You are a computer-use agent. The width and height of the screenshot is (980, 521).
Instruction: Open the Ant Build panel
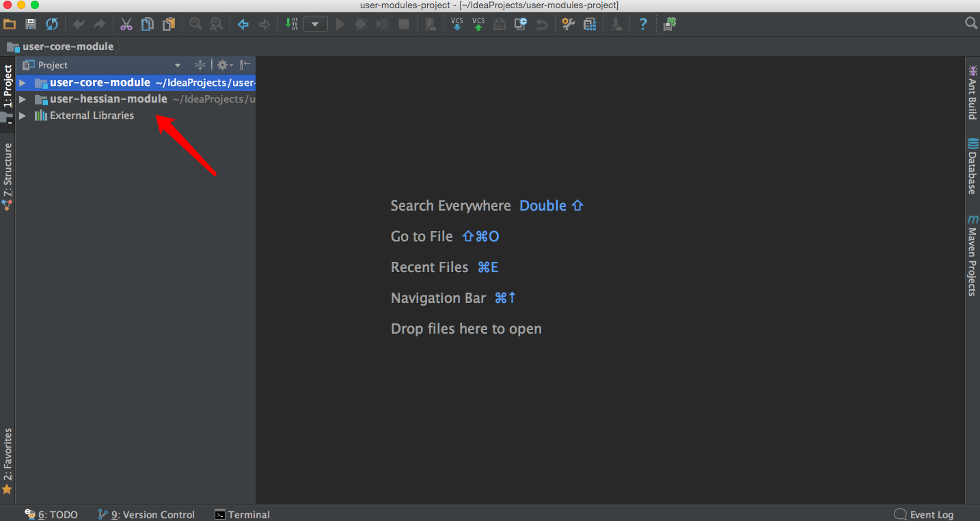pos(972,89)
